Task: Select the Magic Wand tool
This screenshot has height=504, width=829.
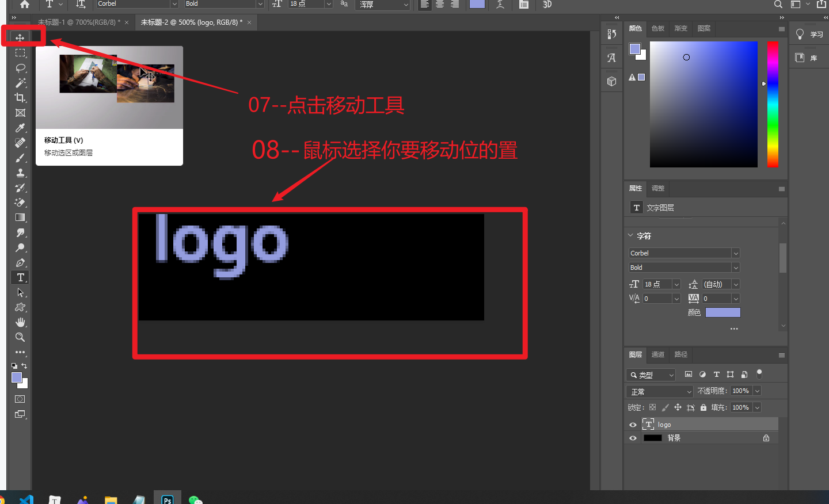Action: [x=20, y=83]
